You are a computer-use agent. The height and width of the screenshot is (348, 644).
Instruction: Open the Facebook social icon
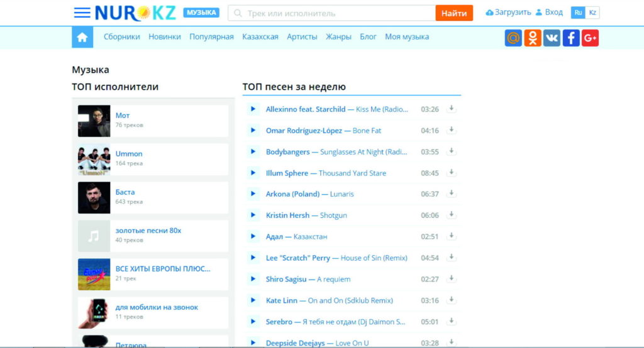click(571, 38)
